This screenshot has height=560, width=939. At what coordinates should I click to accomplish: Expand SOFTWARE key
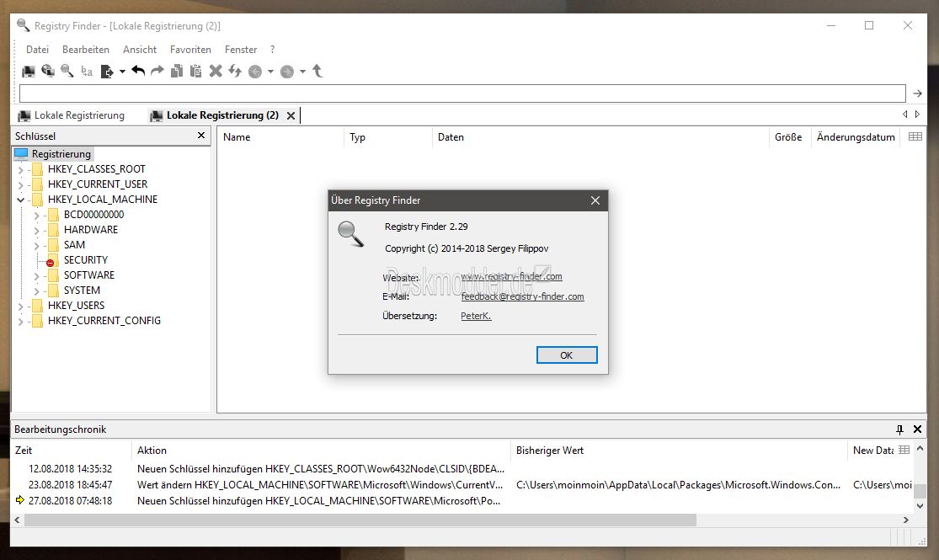point(36,276)
